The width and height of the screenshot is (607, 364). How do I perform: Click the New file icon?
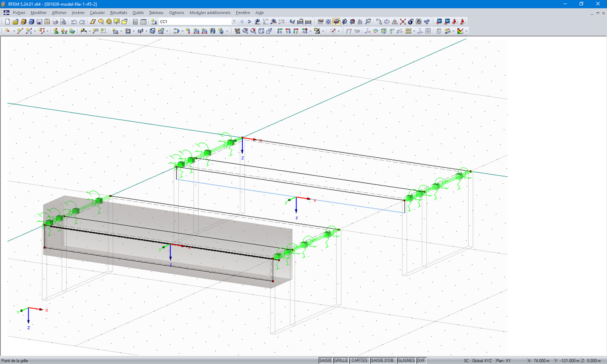[x=7, y=21]
